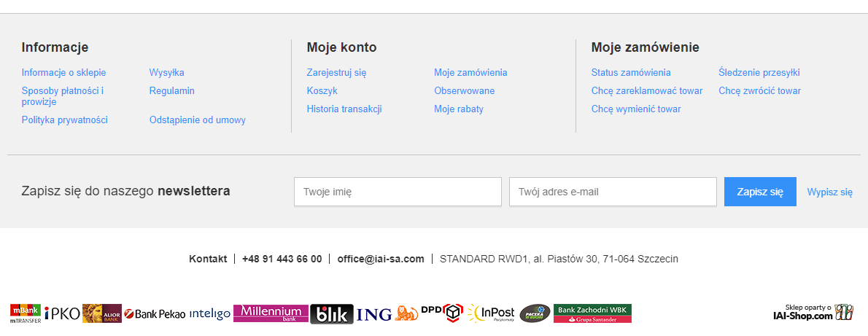Viewport: 868px width, 336px height.
Task: Click the DPD courier logo
Action: click(442, 313)
